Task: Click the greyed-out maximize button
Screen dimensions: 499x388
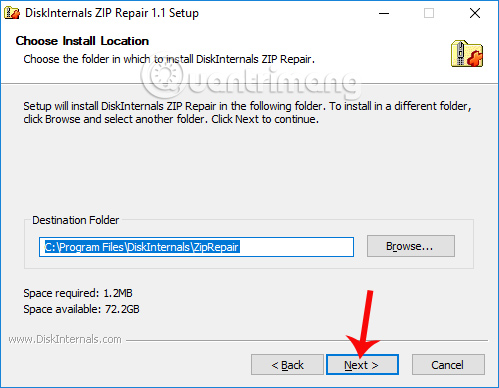Action: tap(429, 13)
